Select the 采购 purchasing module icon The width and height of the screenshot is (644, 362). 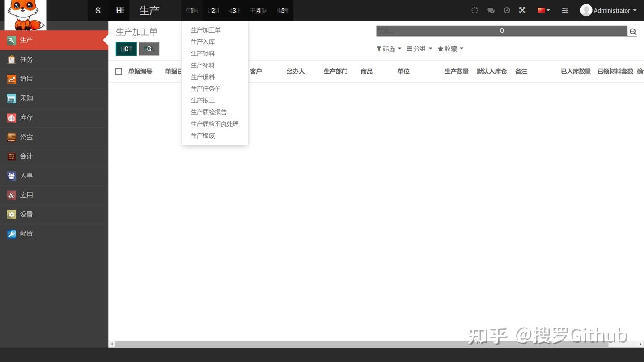point(26,98)
